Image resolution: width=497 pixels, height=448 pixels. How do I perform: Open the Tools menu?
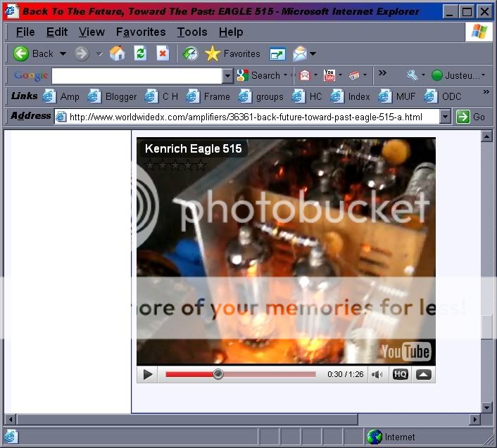point(192,32)
